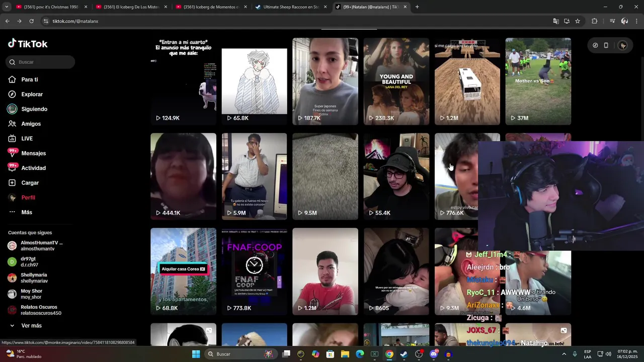The image size is (644, 362).
Task: Click the taskbar Buscar search box
Action: pyautogui.click(x=241, y=354)
